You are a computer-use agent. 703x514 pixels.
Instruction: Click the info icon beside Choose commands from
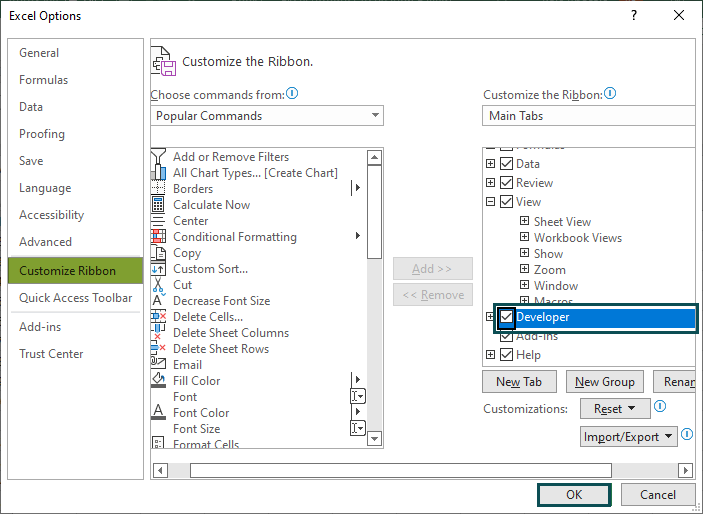click(292, 93)
